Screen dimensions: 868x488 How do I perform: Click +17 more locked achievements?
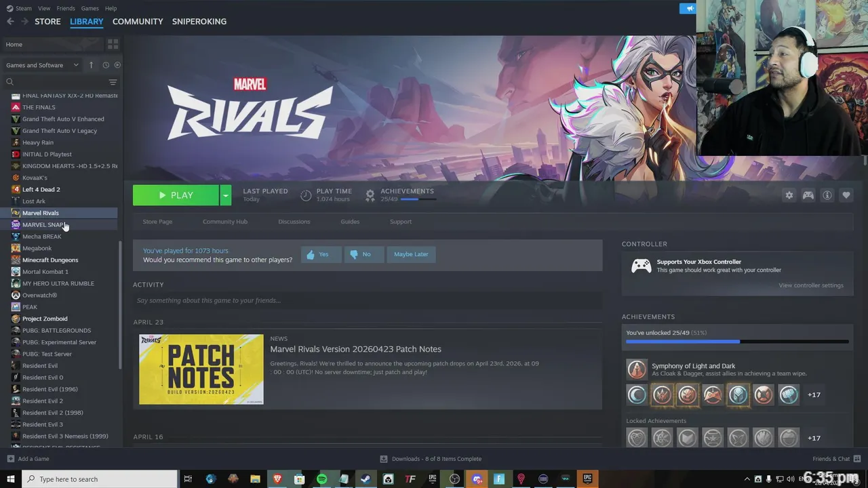(x=814, y=439)
